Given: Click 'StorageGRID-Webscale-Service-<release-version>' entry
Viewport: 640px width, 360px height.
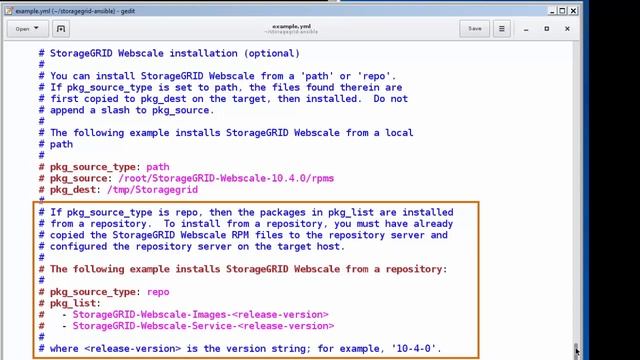Looking at the screenshot, I should pos(203,326).
